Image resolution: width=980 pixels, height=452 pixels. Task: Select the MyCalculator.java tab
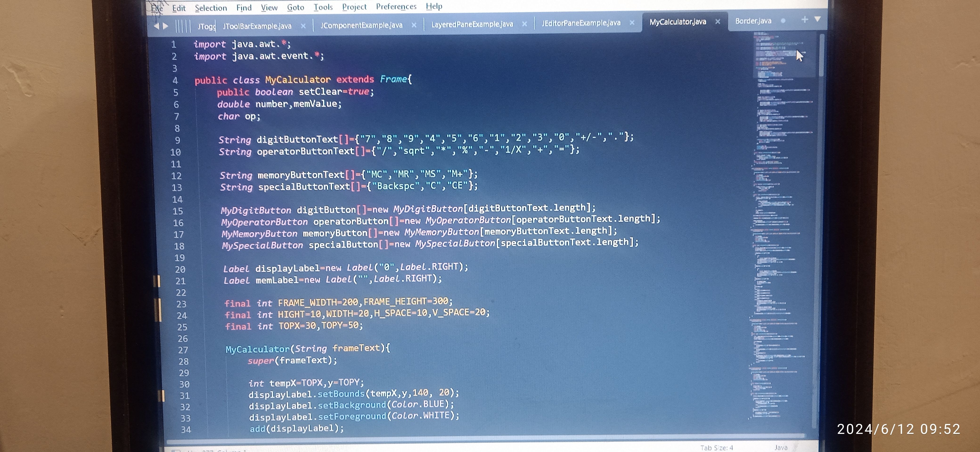click(678, 22)
